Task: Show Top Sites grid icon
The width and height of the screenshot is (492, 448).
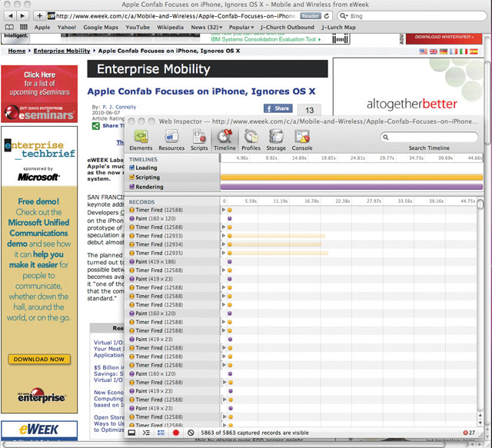Action: point(24,28)
